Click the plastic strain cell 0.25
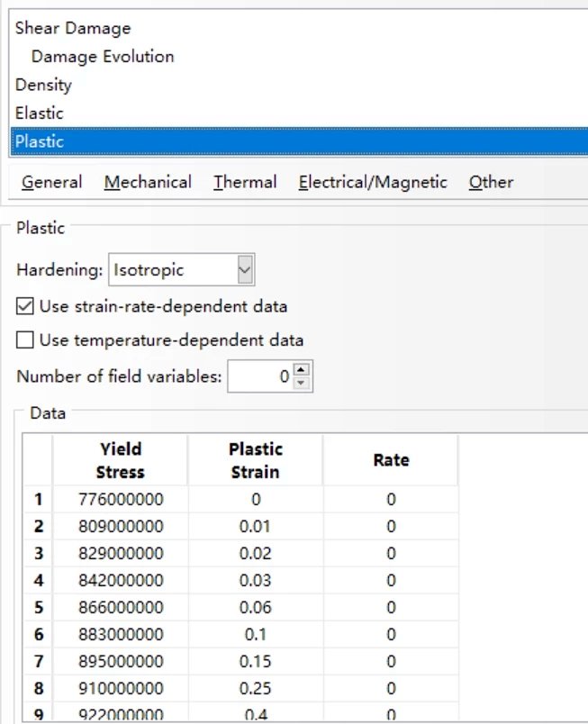 pyautogui.click(x=255, y=689)
